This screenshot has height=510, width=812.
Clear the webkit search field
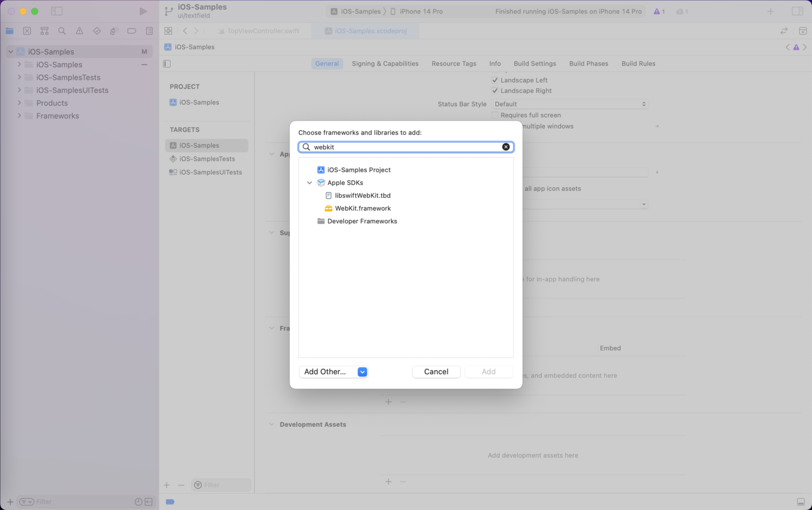[x=505, y=147]
